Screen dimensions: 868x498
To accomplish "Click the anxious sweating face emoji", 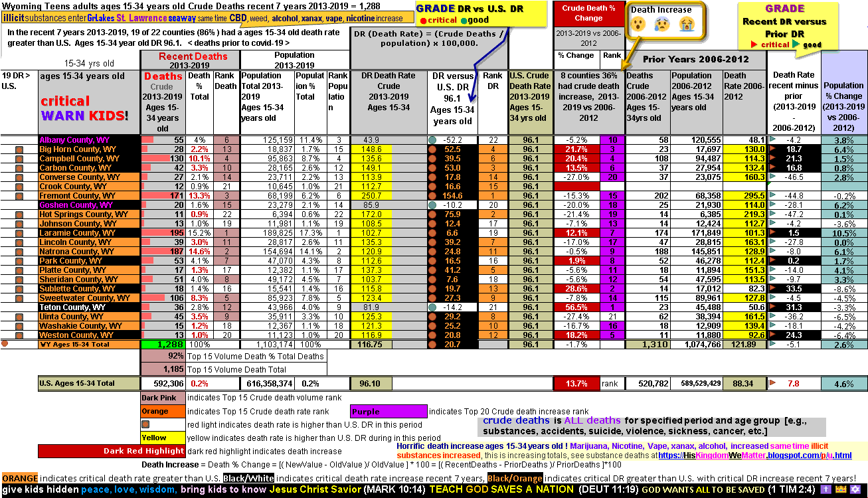I will [x=661, y=25].
